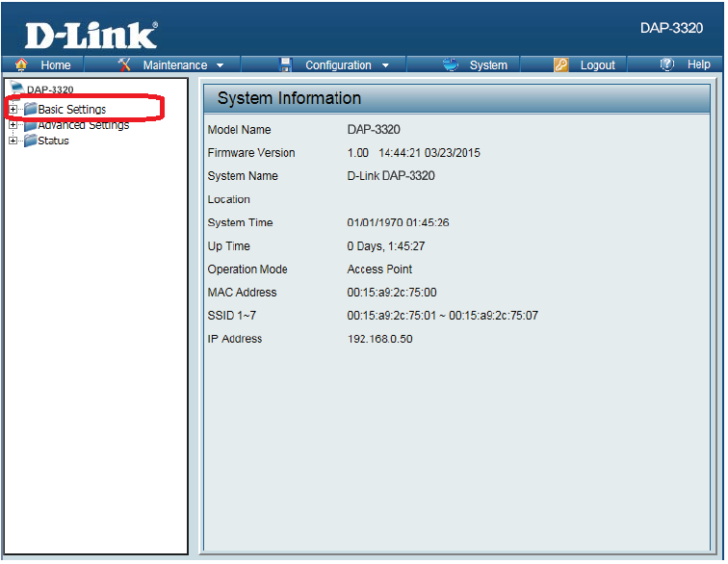Click the Advanced Settings folder icon
The width and height of the screenshot is (728, 564).
(31, 126)
